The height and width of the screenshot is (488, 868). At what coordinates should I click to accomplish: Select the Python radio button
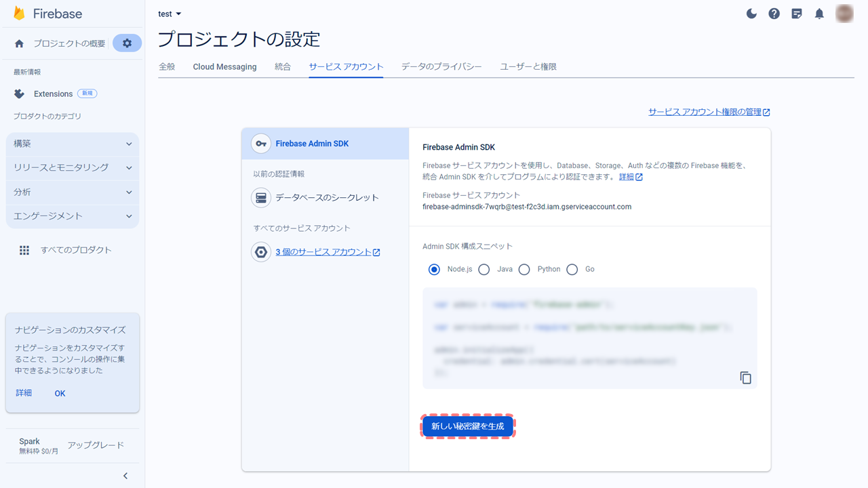point(524,269)
